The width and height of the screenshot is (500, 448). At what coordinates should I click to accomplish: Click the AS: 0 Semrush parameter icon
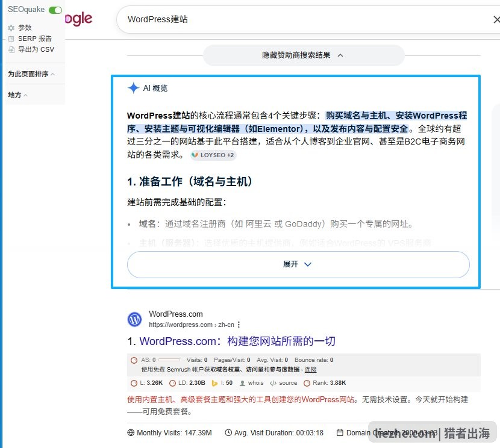click(x=134, y=360)
